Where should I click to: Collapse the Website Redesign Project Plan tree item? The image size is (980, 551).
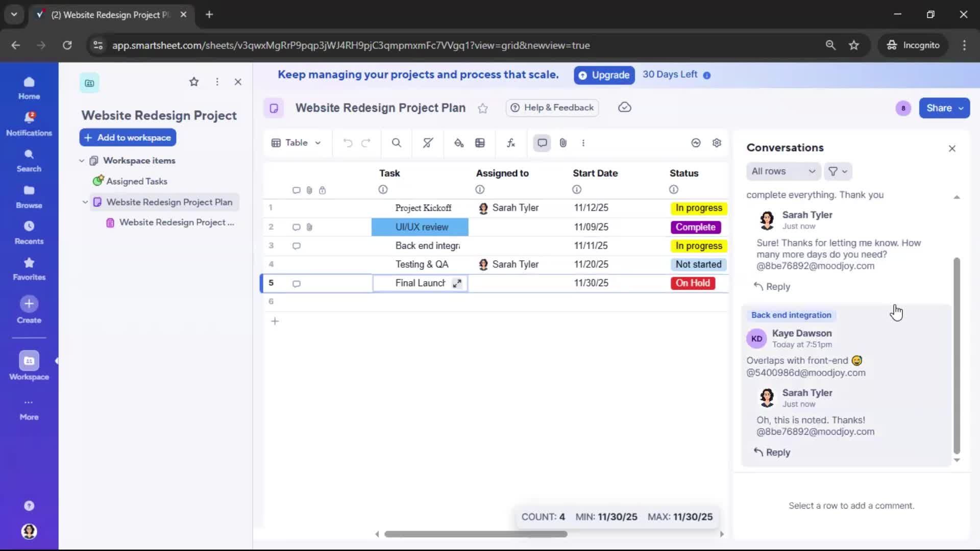pyautogui.click(x=85, y=202)
